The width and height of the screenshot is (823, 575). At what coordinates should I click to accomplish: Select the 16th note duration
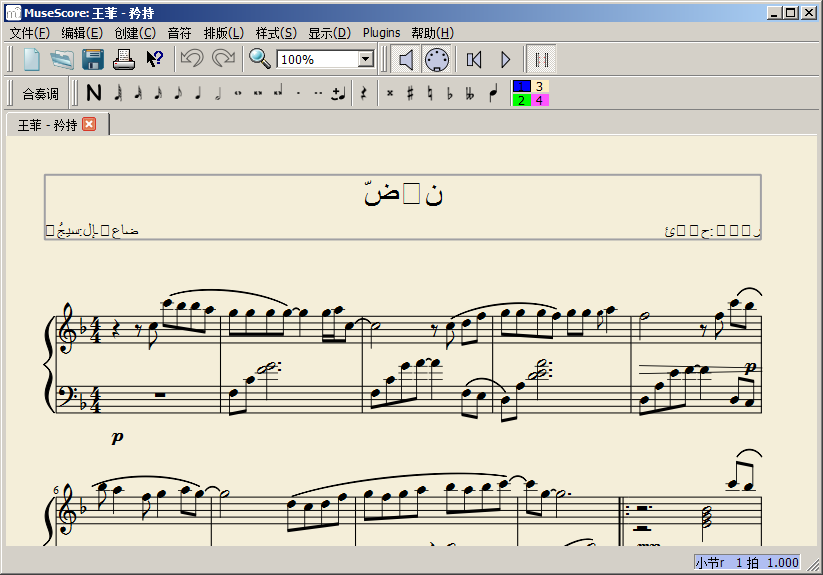(158, 93)
